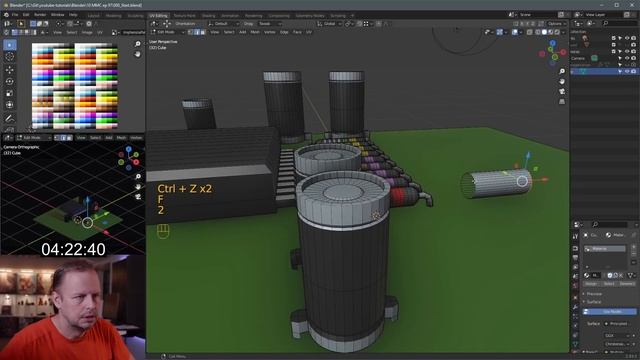Image resolution: width=640 pixels, height=360 pixels.
Task: Open the viewport shading options dropdown arrow
Action: (x=563, y=32)
